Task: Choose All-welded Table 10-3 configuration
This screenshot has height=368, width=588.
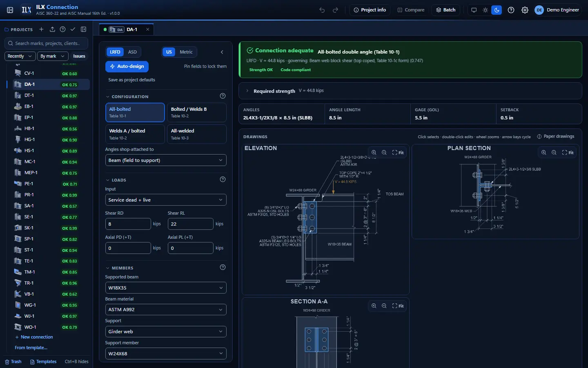Action: click(x=196, y=134)
